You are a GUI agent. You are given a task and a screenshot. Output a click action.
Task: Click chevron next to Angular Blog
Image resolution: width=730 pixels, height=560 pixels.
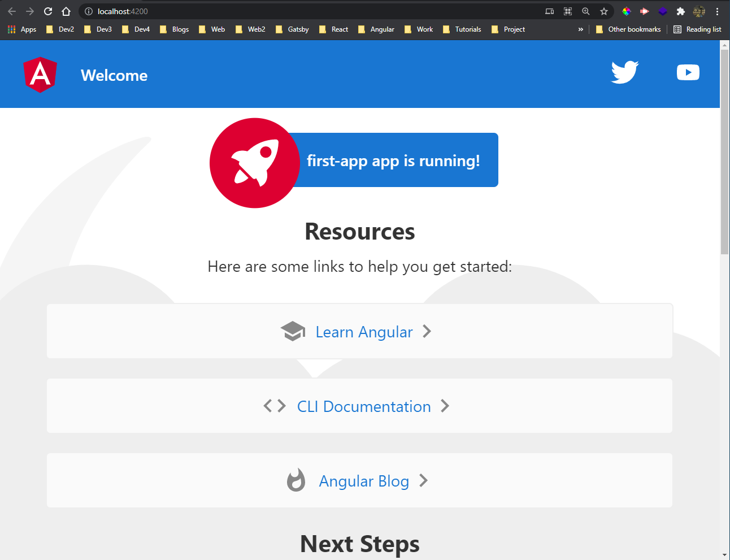click(x=424, y=480)
